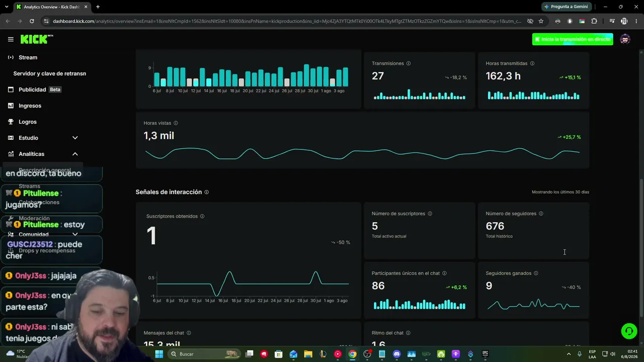This screenshot has height=362, width=644.
Task: Click the page vertical scrollbar
Action: pyautogui.click(x=641, y=247)
